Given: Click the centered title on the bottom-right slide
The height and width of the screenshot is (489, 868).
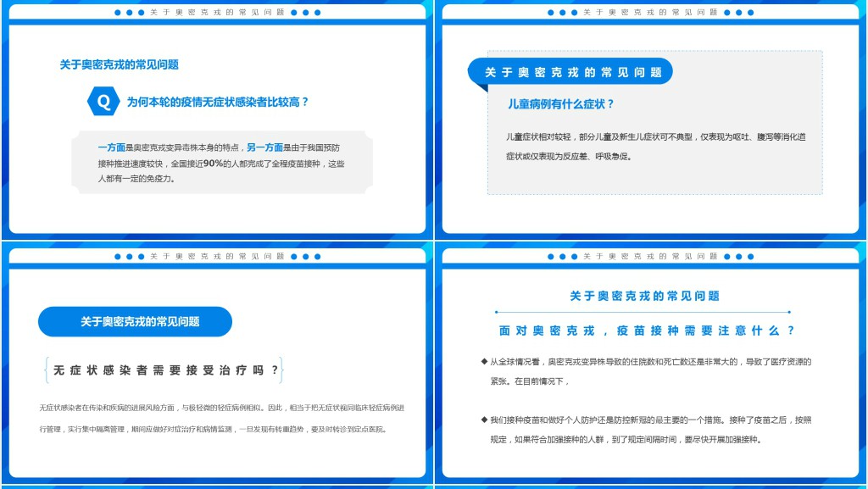Looking at the screenshot, I should tap(645, 296).
